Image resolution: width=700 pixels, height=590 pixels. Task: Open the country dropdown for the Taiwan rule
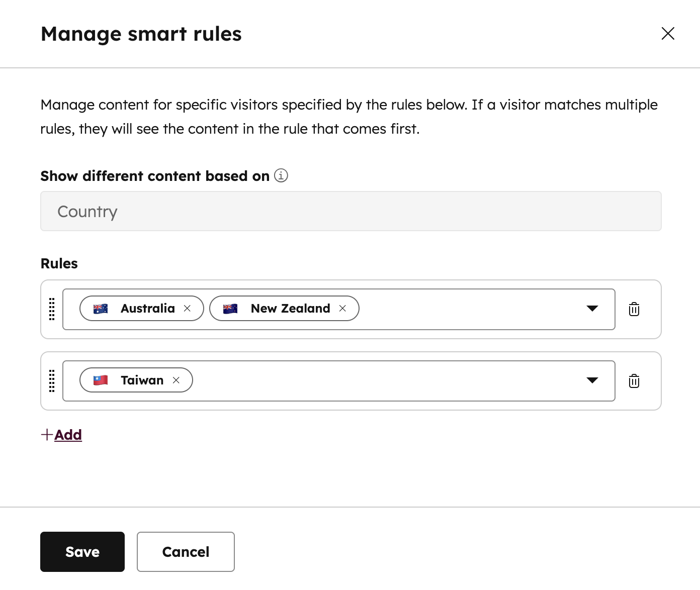(x=592, y=380)
